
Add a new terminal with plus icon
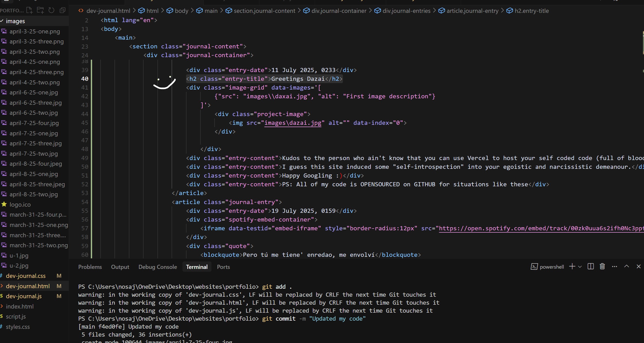coord(572,267)
